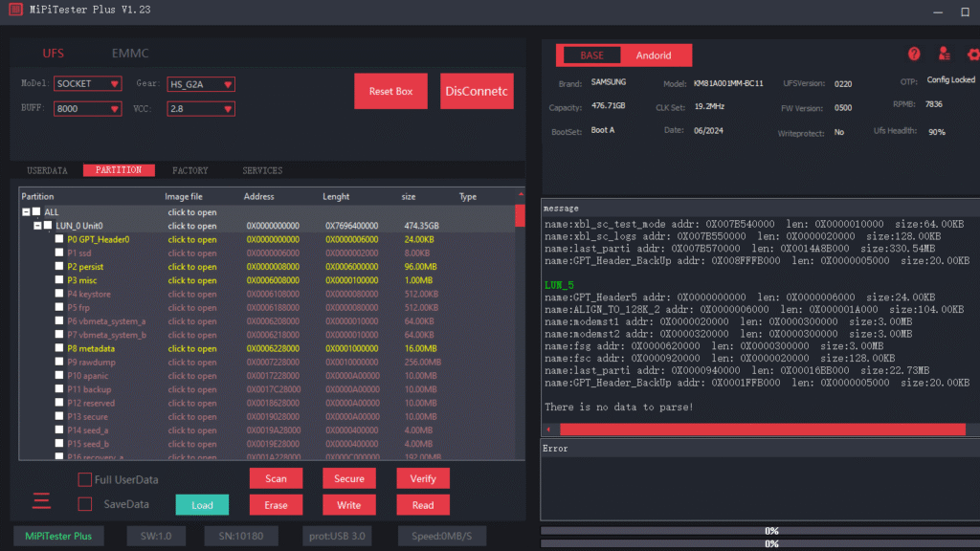Click the Address column header
This screenshot has height=551, width=980.
(258, 196)
